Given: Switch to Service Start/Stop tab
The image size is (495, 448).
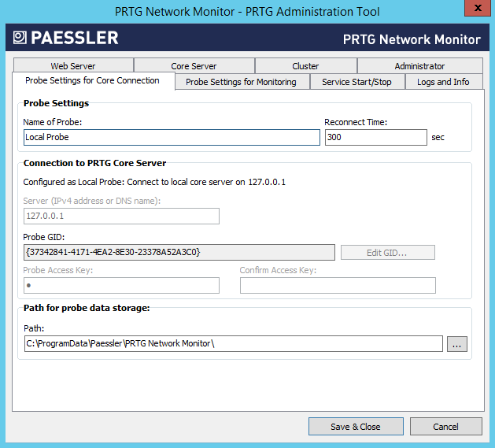Looking at the screenshot, I should [x=357, y=82].
